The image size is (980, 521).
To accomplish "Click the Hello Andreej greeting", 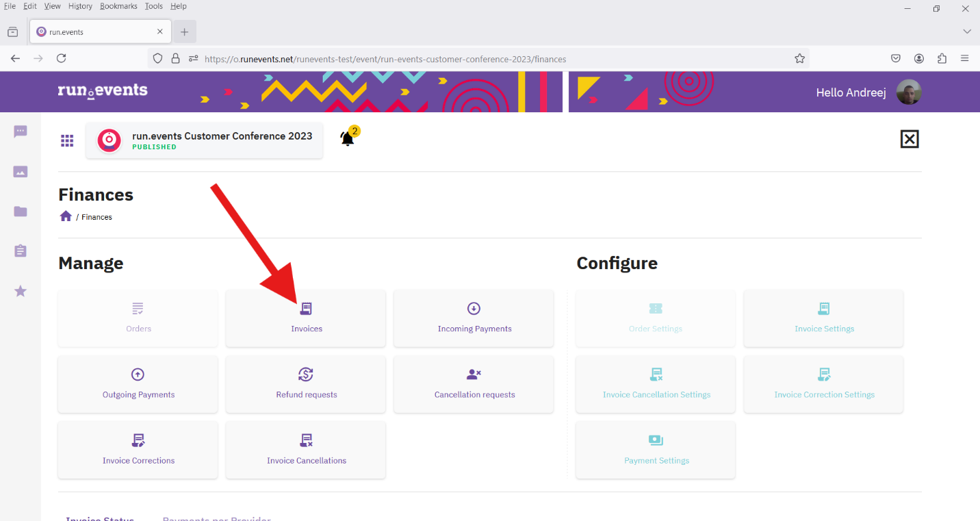I will [851, 92].
